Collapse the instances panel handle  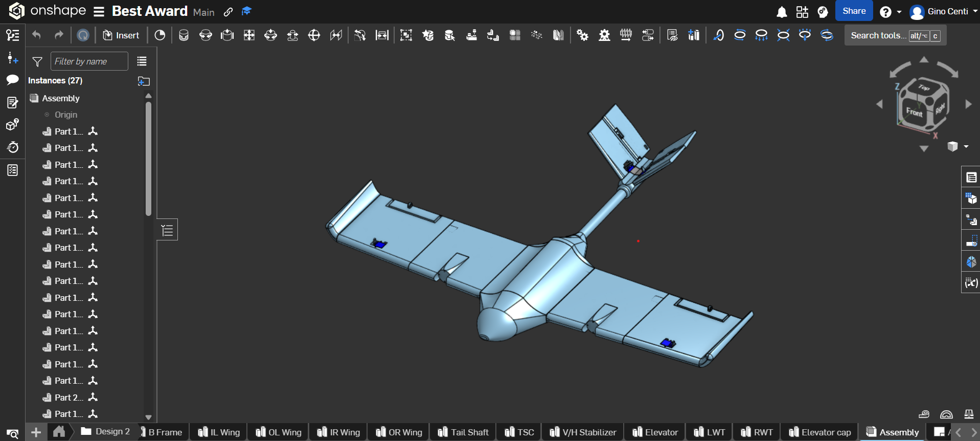pyautogui.click(x=167, y=230)
